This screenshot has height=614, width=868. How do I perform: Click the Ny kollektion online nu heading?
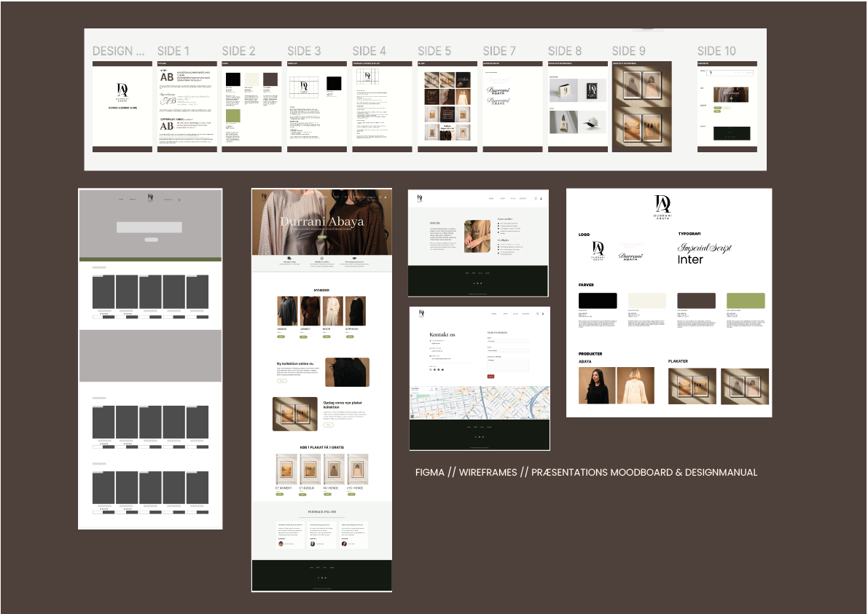(295, 364)
